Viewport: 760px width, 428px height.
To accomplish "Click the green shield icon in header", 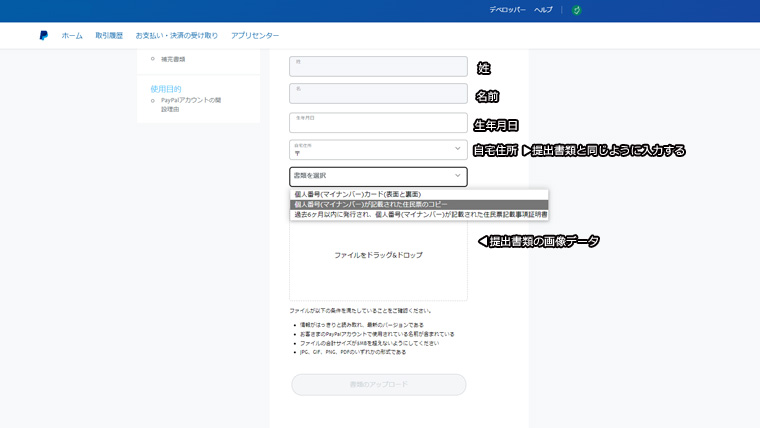I will pyautogui.click(x=577, y=10).
